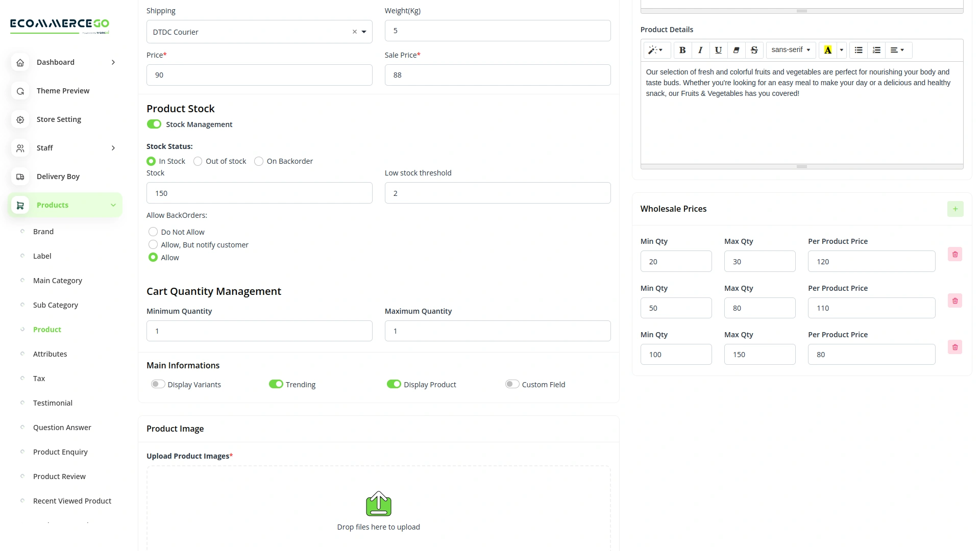Select the Out of stock radio button
Screen dimensions: 980x551
point(198,161)
